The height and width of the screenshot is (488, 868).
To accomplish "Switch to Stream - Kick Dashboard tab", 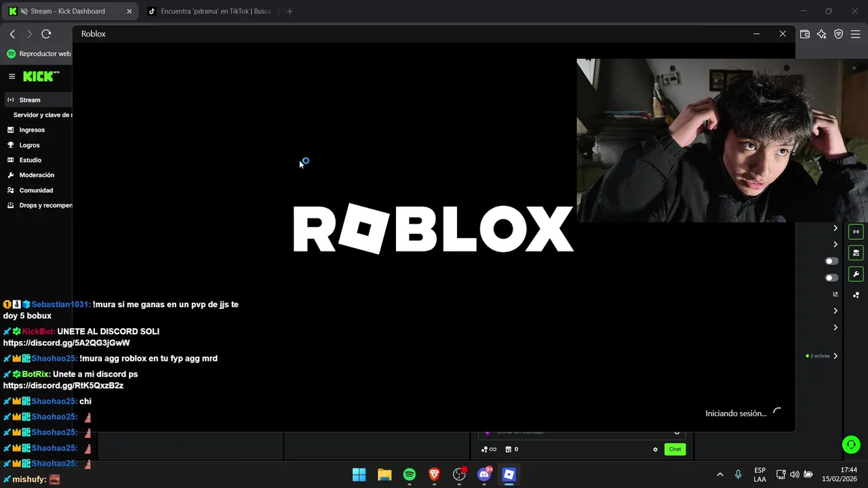I will click(x=71, y=12).
